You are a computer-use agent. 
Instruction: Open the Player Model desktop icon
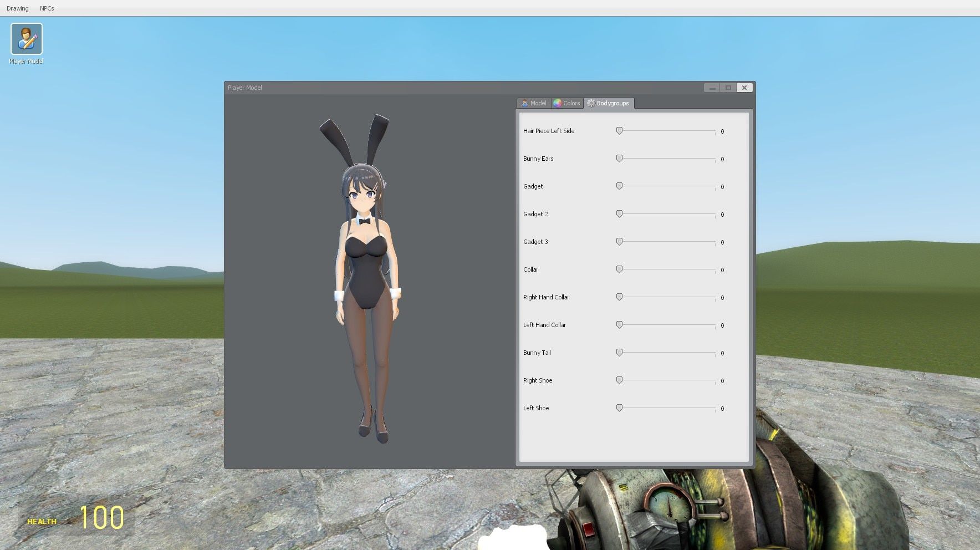click(x=26, y=44)
